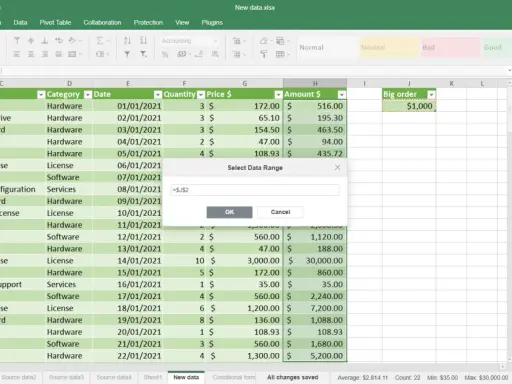Open the Amount $ column filter dropdown
Viewport: 512px width, 384px height.
(x=342, y=95)
